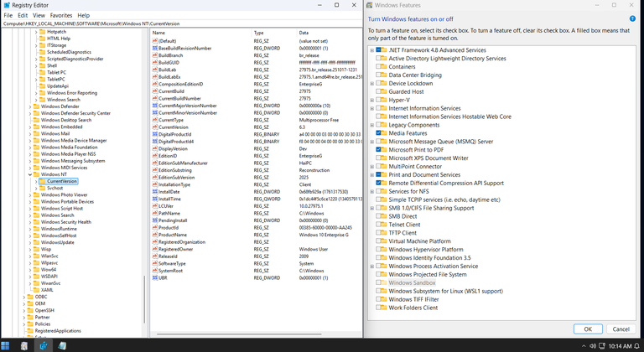The image size is (644, 352).
Task: Click the BuildBranch string value icon
Action: (x=155, y=55)
